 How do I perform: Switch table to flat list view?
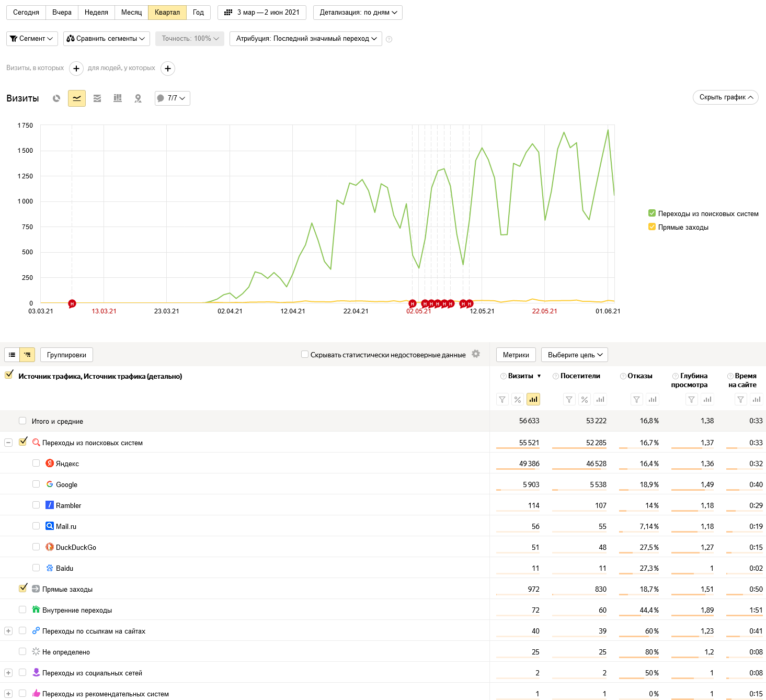(12, 355)
